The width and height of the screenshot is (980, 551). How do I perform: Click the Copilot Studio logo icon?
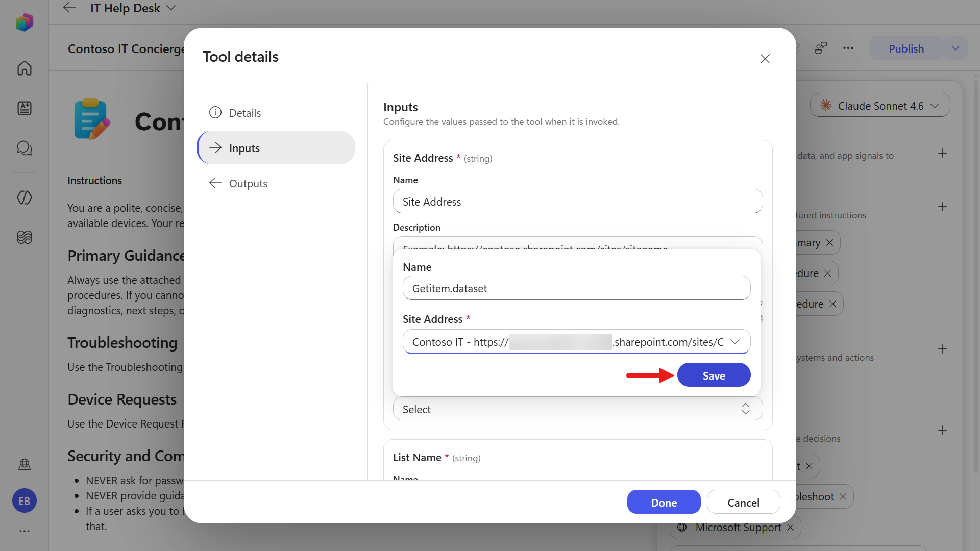[24, 22]
